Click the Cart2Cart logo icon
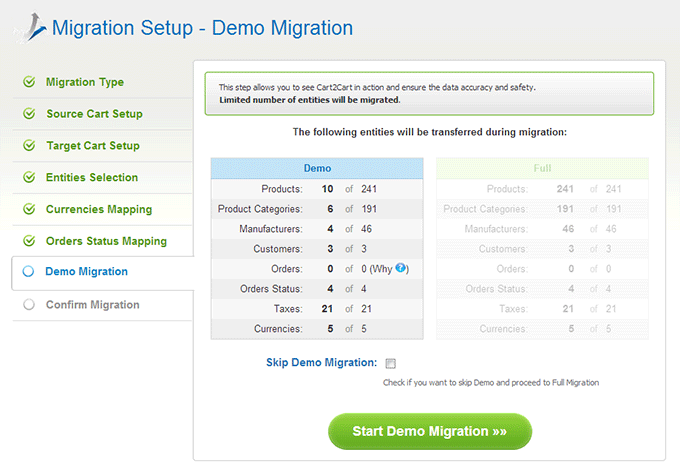This screenshot has height=472, width=680. pos(31,27)
